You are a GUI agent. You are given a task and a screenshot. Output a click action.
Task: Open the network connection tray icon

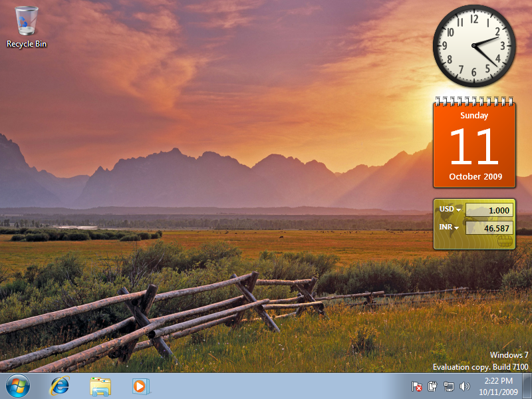pyautogui.click(x=448, y=386)
